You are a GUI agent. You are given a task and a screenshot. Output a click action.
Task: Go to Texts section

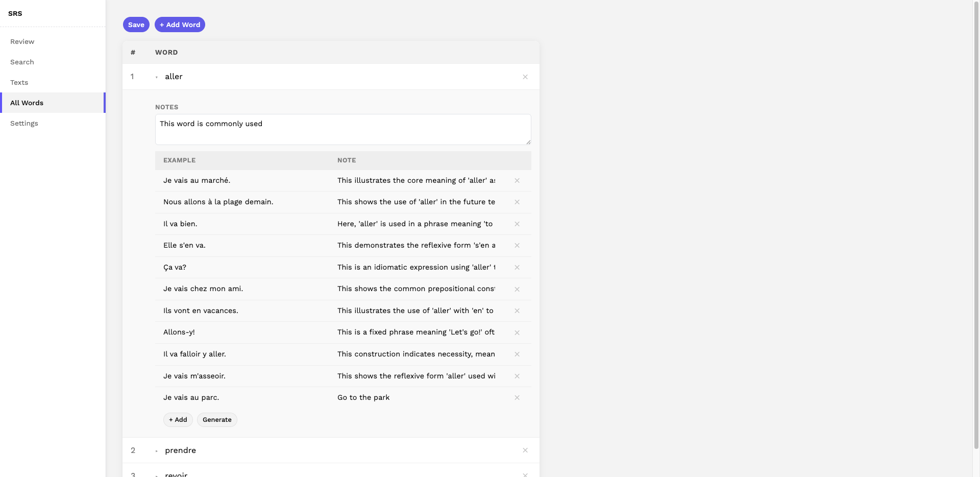pos(53,82)
